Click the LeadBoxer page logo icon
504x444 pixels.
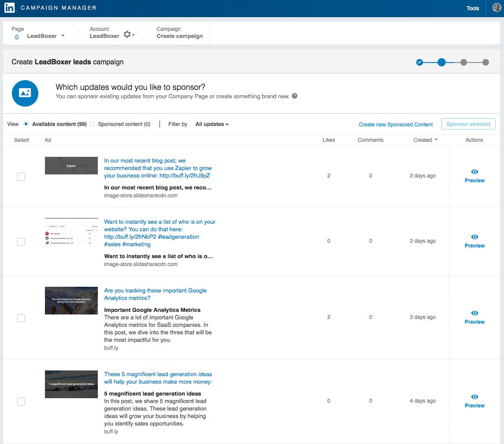[x=16, y=37]
